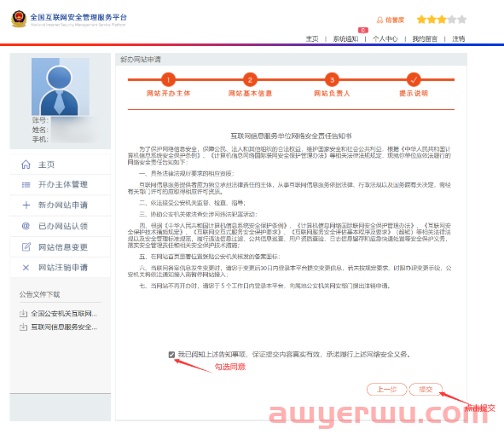Screen dimensions: 504x440
Task: Click the edit icon beside 网站信息变更
Action: pyautogui.click(x=26, y=246)
